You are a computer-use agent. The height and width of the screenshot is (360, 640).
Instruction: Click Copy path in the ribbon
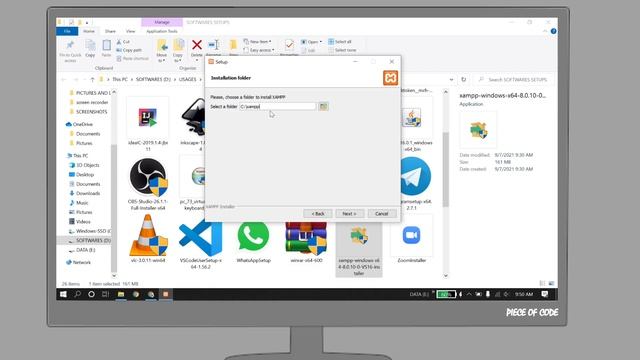129,50
